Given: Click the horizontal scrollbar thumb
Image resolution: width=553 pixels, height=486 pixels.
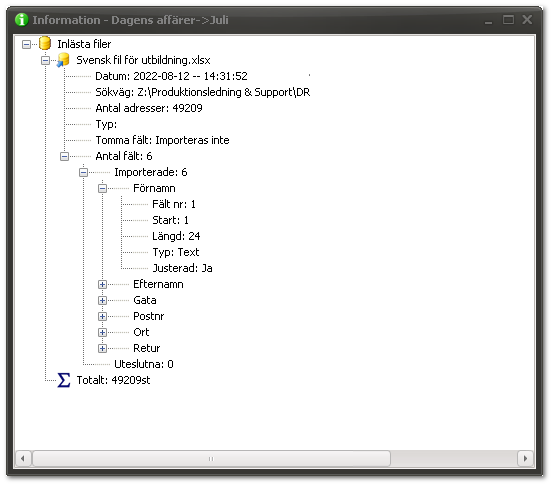Looking at the screenshot, I should tap(211, 458).
